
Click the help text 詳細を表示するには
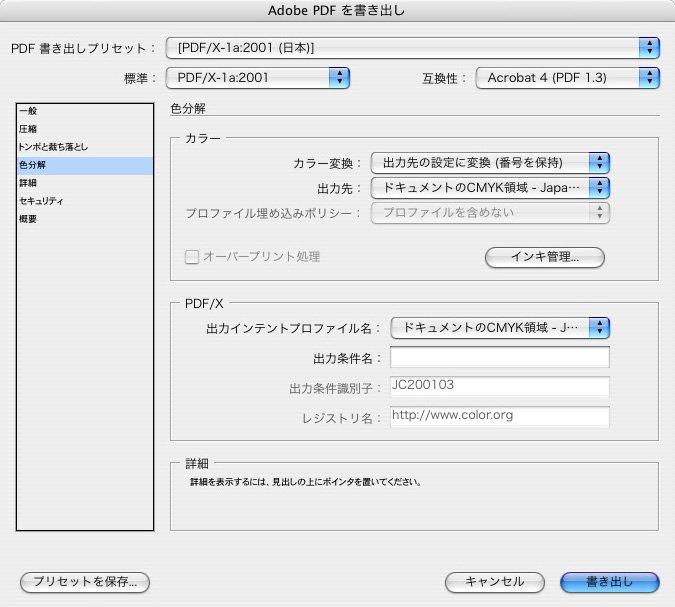coord(306,482)
